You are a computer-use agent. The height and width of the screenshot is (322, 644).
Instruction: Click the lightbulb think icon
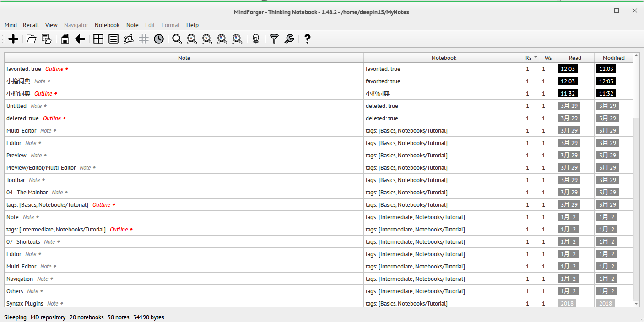[x=256, y=39]
